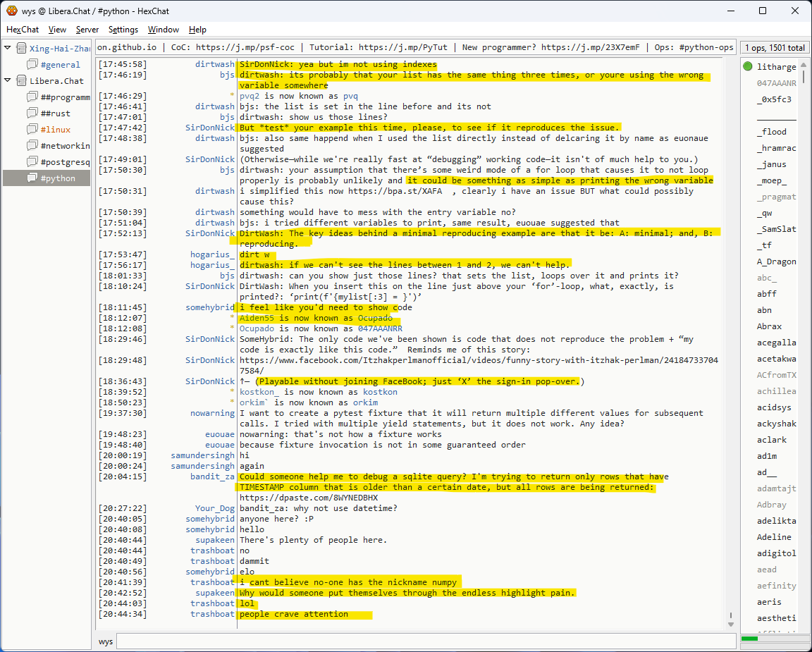Open the Settings menu
The height and width of the screenshot is (652, 812).
[123, 30]
